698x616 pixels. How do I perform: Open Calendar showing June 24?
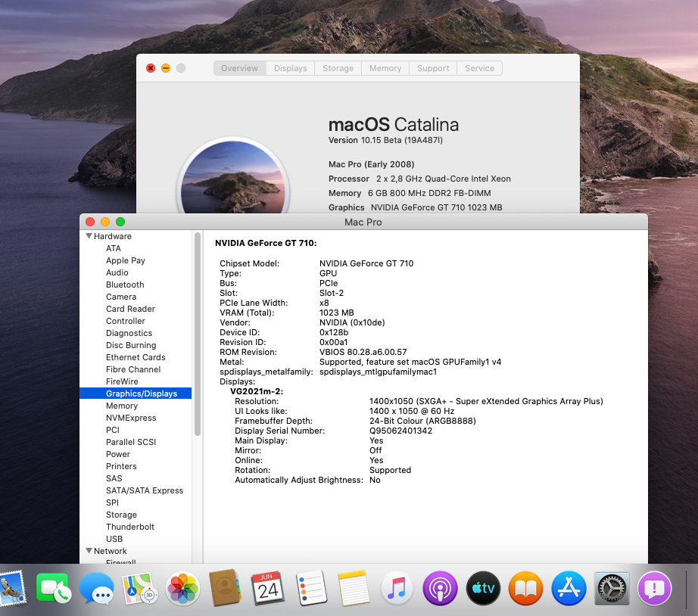[x=268, y=589]
